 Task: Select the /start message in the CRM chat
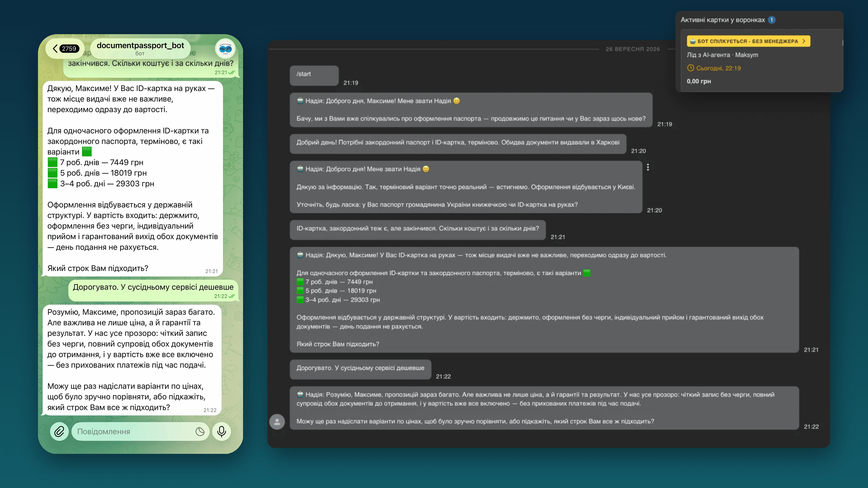point(314,75)
